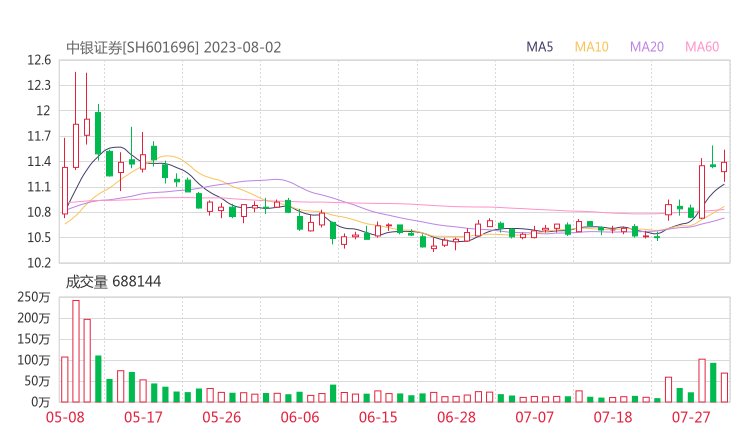Click the 07-27 date axis label

[691, 417]
